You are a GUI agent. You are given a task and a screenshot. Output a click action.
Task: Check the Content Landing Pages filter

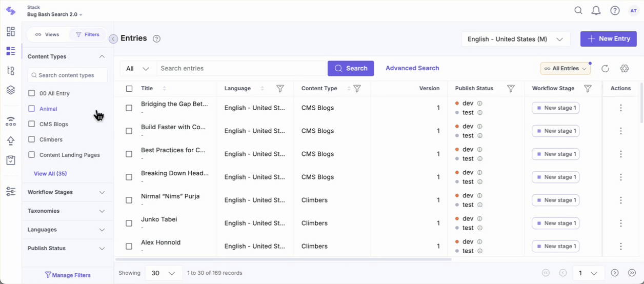click(32, 155)
